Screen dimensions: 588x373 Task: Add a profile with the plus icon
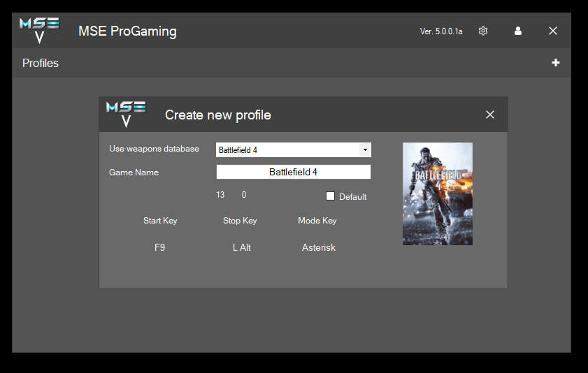(x=556, y=63)
